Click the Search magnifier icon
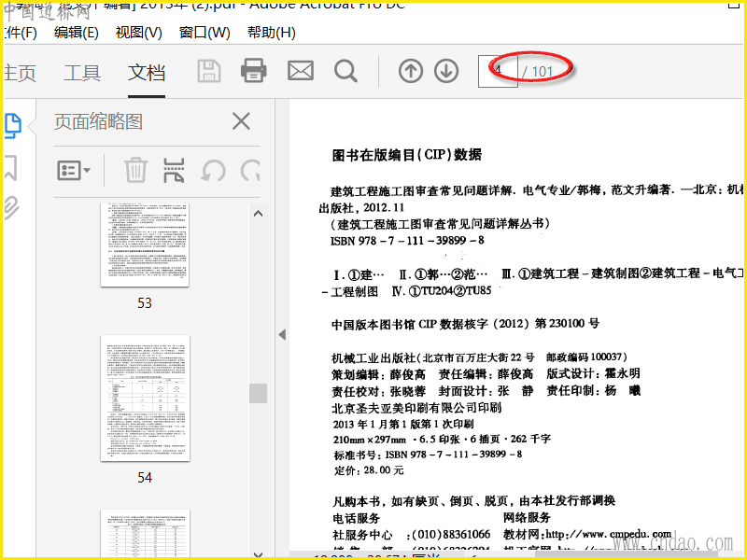The width and height of the screenshot is (747, 560). [x=345, y=72]
